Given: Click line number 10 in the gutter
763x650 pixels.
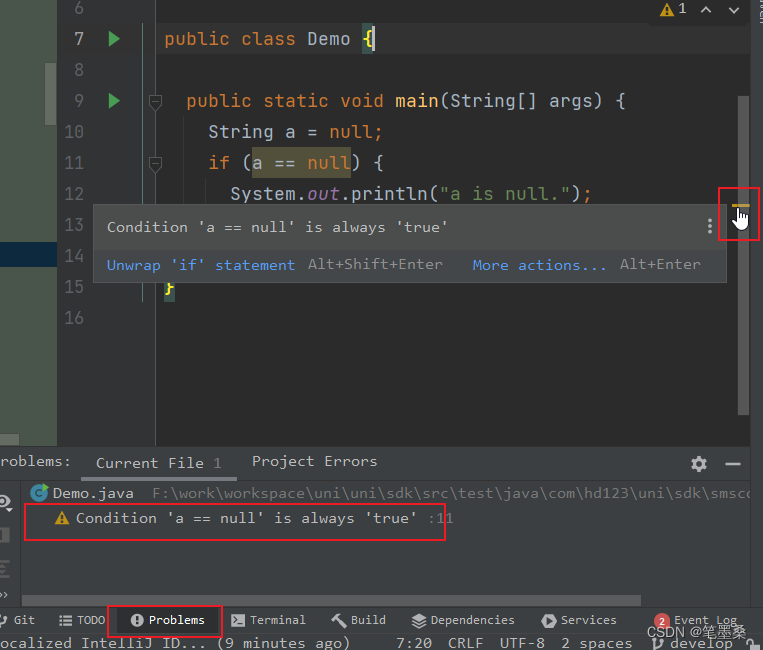Looking at the screenshot, I should tap(74, 132).
